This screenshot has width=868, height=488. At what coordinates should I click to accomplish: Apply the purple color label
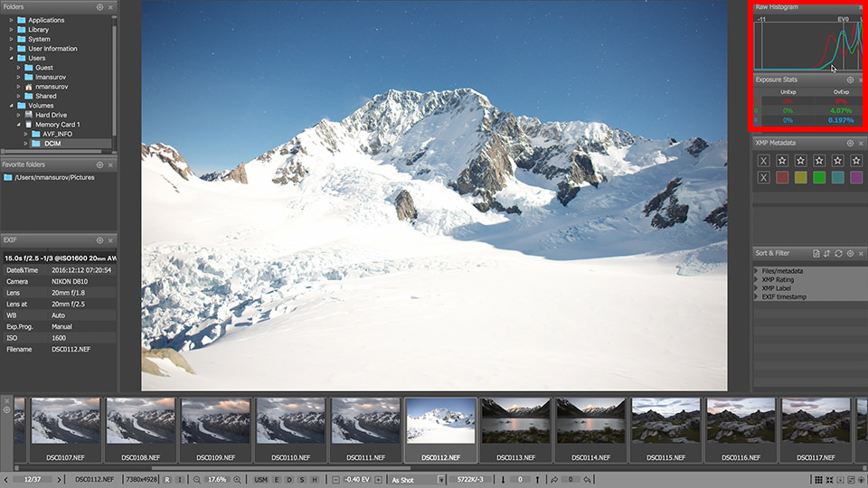(856, 177)
